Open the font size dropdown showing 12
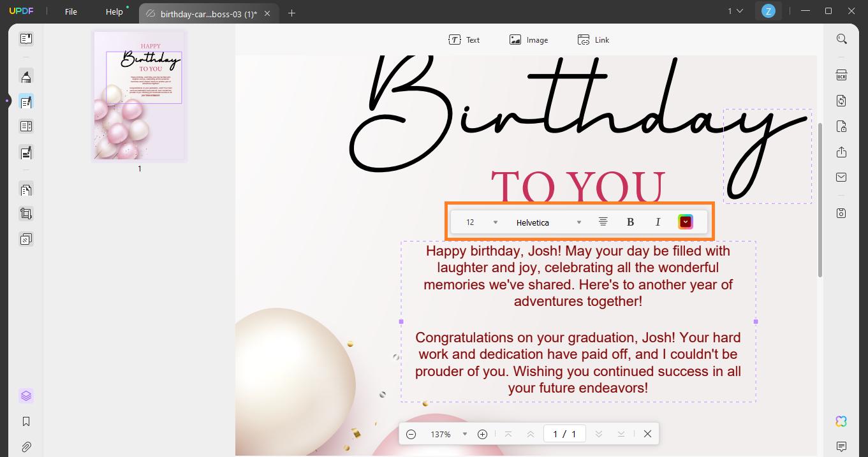Image resolution: width=868 pixels, height=457 pixels. (481, 222)
